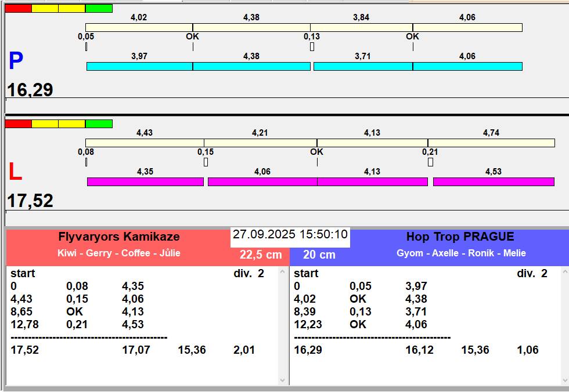Click the 17,07 value in Flyvaryors totals row
Image resolution: width=569 pixels, height=392 pixels.
136,350
